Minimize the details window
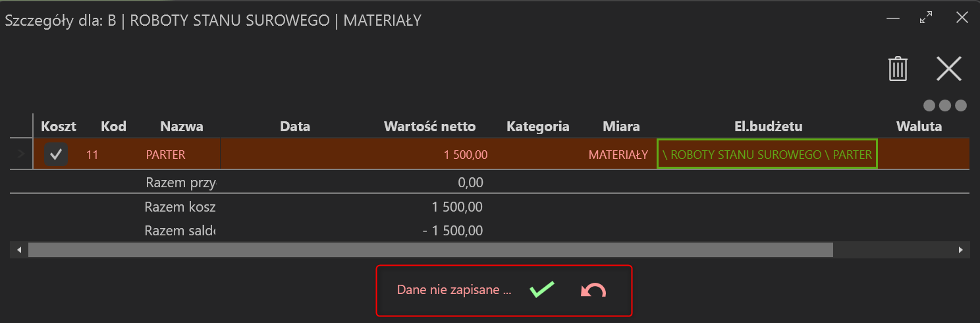 point(893,18)
